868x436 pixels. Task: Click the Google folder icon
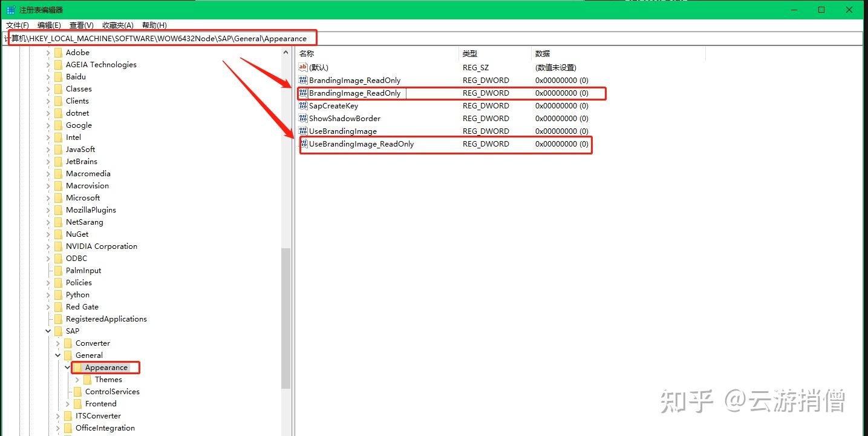(58, 125)
